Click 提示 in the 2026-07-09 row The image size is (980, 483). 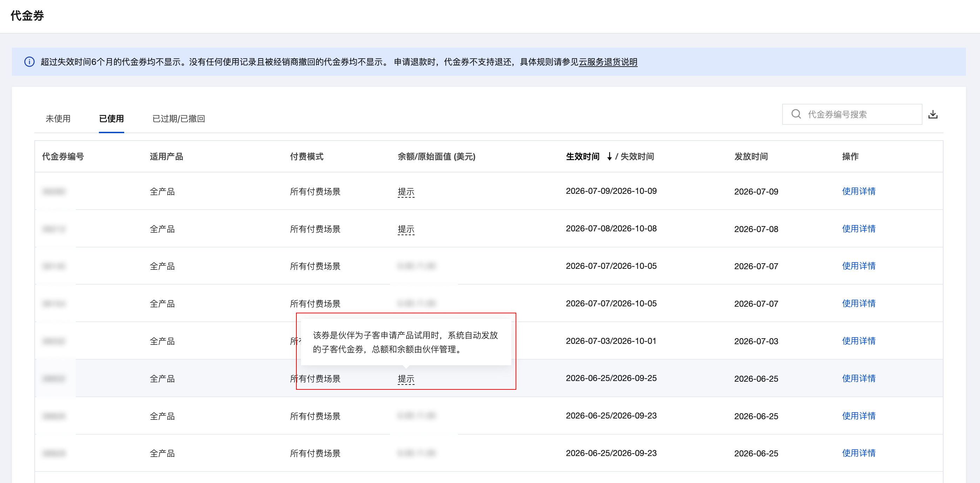pyautogui.click(x=405, y=192)
